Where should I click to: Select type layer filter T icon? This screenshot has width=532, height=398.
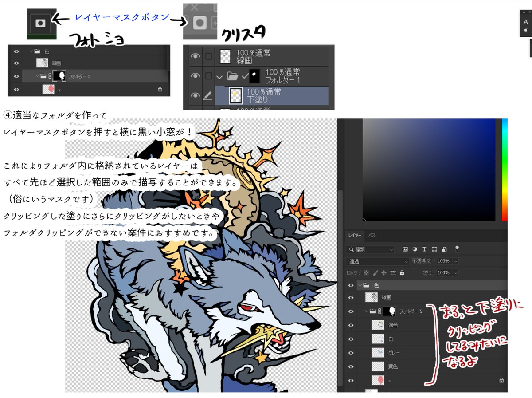point(425,249)
